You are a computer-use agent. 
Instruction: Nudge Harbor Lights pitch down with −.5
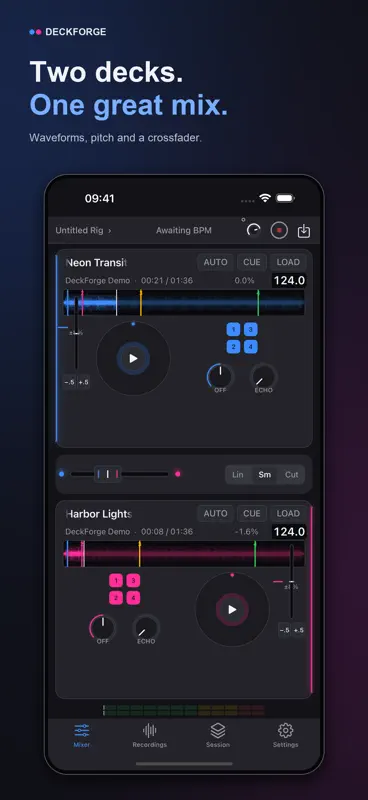[x=285, y=630]
